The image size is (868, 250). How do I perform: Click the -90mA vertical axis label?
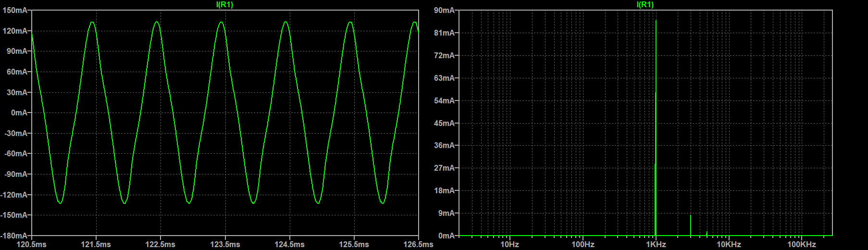point(16,174)
